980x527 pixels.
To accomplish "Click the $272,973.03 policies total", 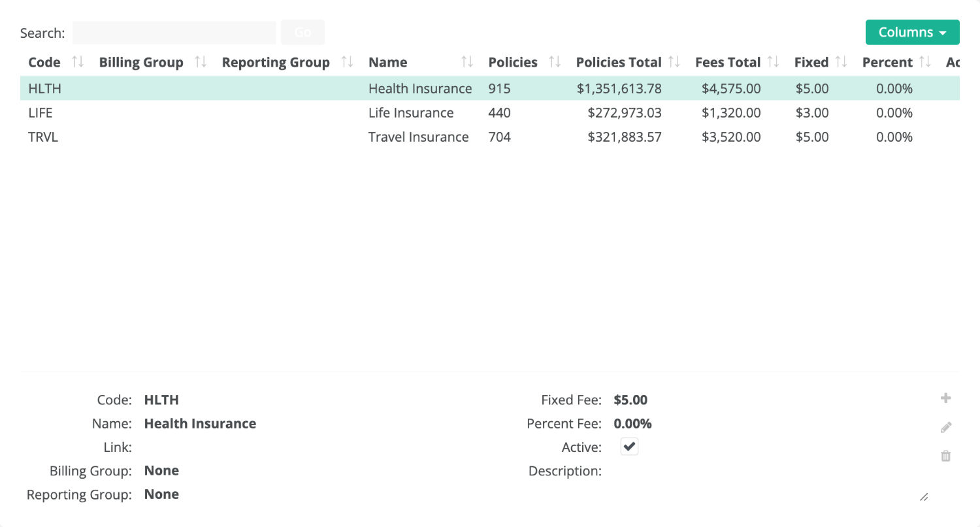I will [625, 112].
